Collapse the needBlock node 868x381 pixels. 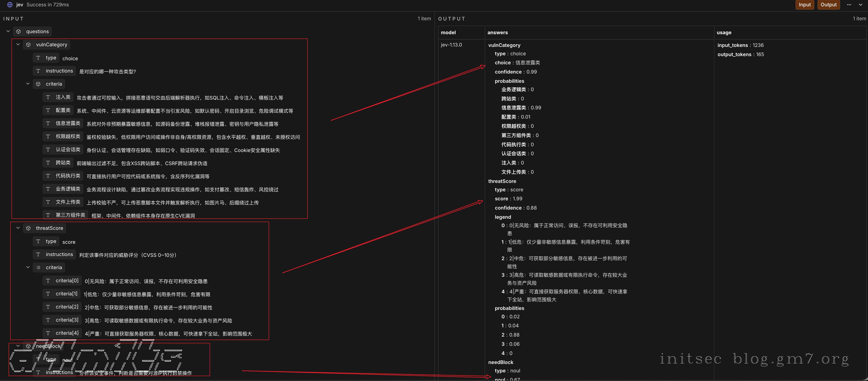[x=18, y=346]
